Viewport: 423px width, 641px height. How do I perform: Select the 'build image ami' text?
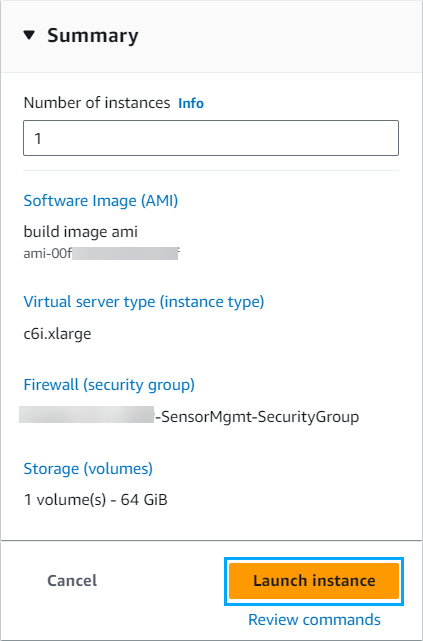(81, 232)
